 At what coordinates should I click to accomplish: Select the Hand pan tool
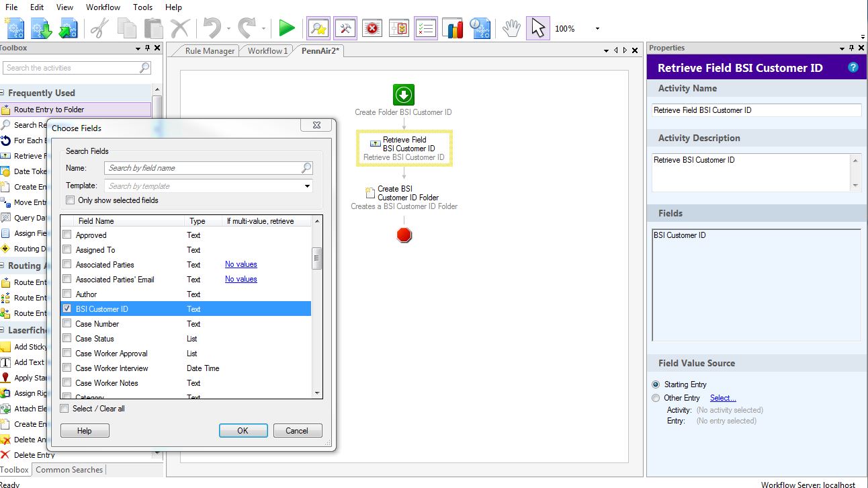(512, 28)
